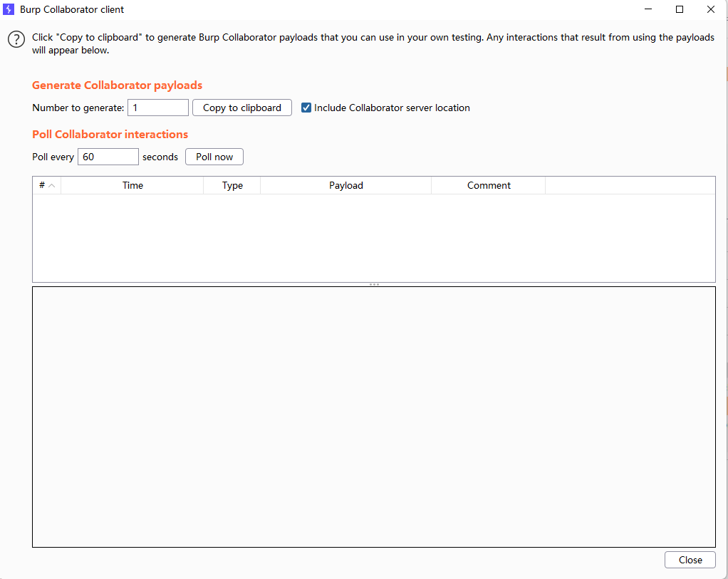Sort interactions by Comment column header
This screenshot has height=579, width=728.
[x=489, y=185]
